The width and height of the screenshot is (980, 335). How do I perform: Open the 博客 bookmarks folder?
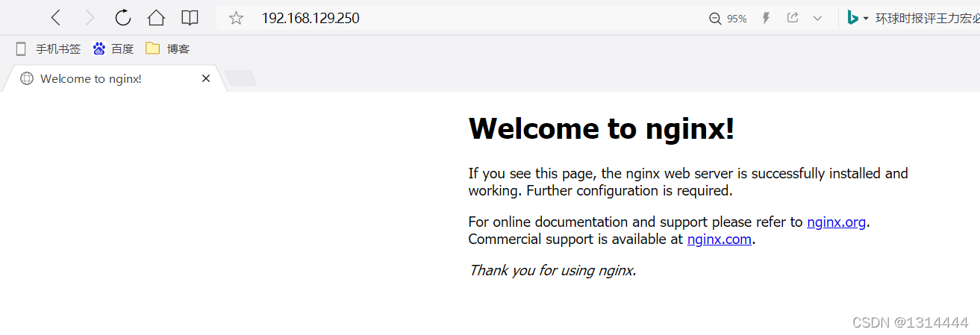168,49
